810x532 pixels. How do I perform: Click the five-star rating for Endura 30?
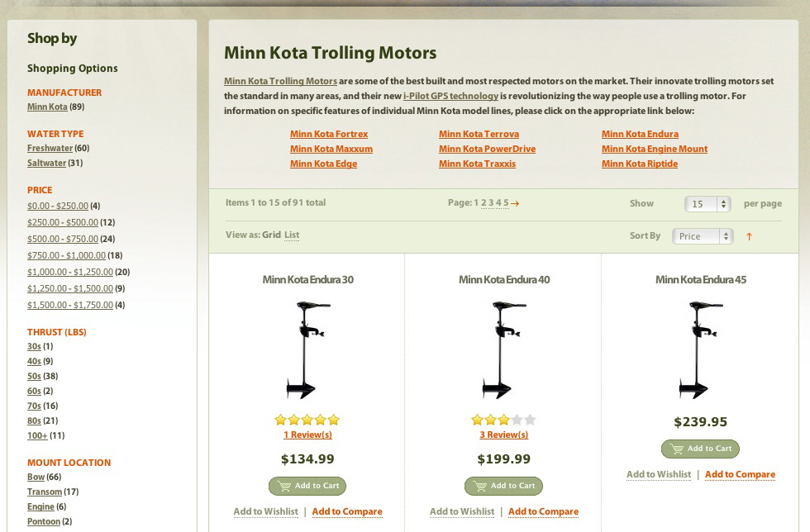[x=307, y=420]
